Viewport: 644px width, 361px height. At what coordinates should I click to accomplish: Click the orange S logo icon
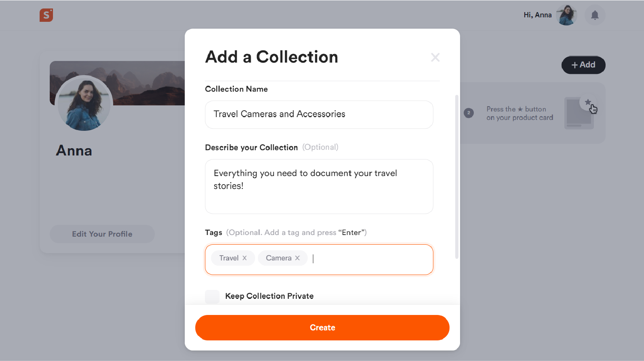click(46, 15)
